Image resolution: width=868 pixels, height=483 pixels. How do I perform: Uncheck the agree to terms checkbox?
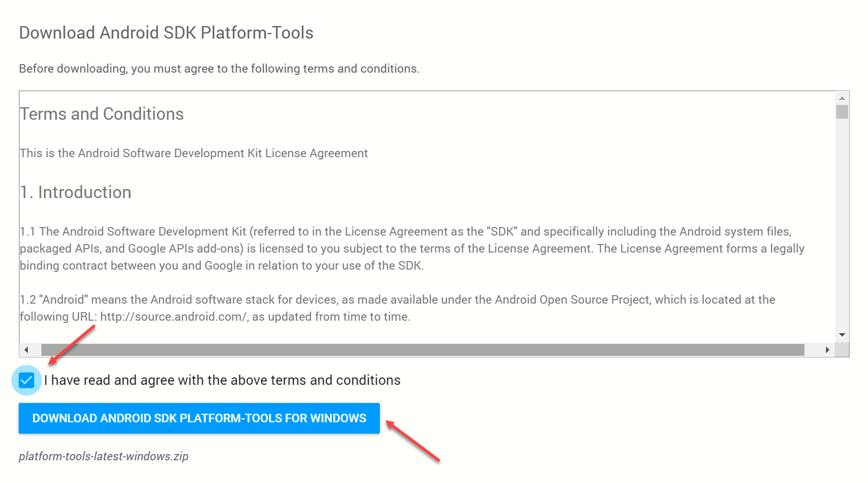pos(26,380)
